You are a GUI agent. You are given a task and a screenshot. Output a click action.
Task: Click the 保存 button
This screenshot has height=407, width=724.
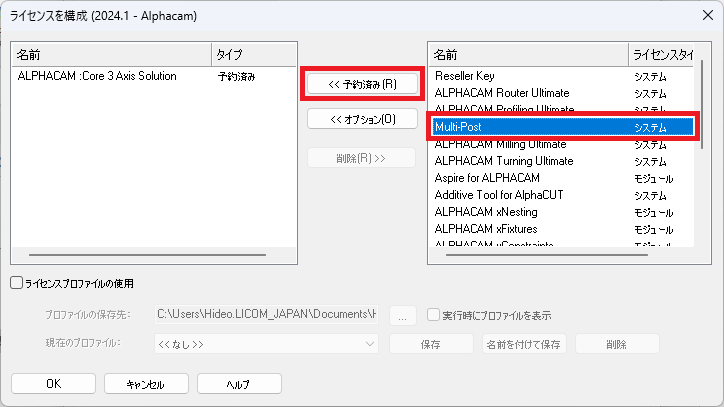(x=431, y=344)
